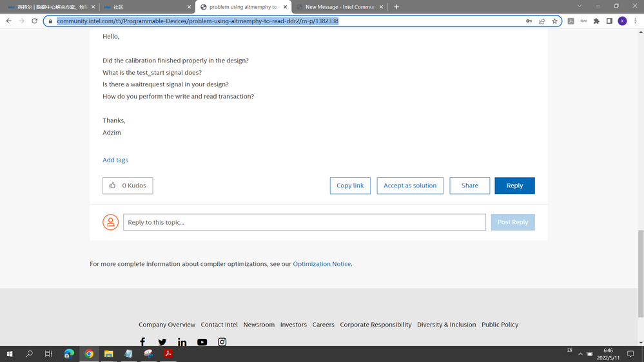Launch Microsoft Edge from the taskbar
Viewport: 644px width, 362px height.
69,354
